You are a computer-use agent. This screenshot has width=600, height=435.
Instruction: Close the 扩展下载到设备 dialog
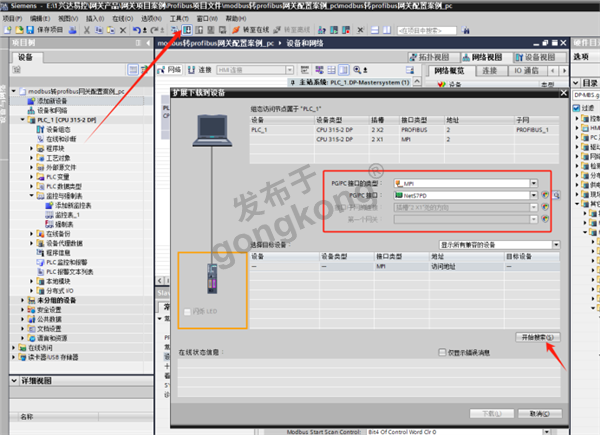564,93
